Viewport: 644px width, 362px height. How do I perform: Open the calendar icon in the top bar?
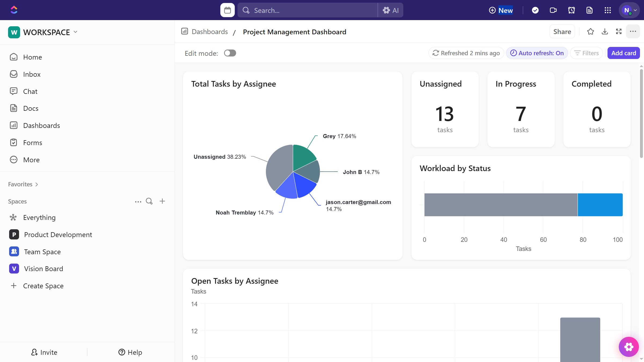[x=227, y=10]
